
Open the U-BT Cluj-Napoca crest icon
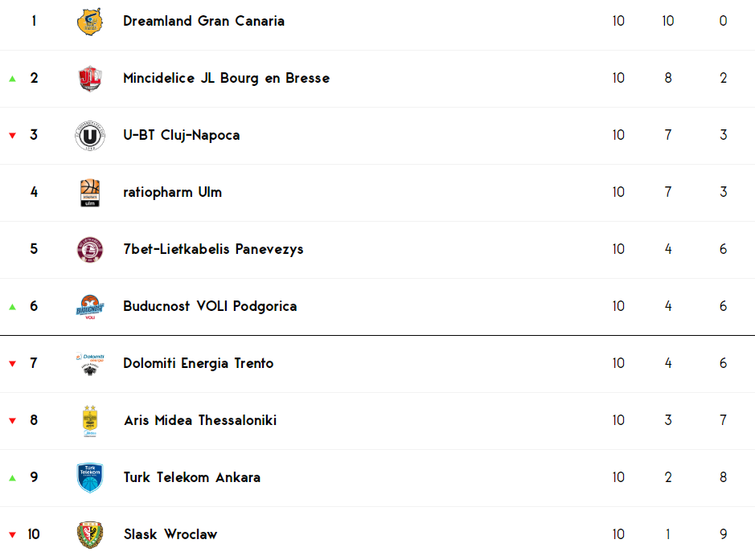[x=90, y=136]
